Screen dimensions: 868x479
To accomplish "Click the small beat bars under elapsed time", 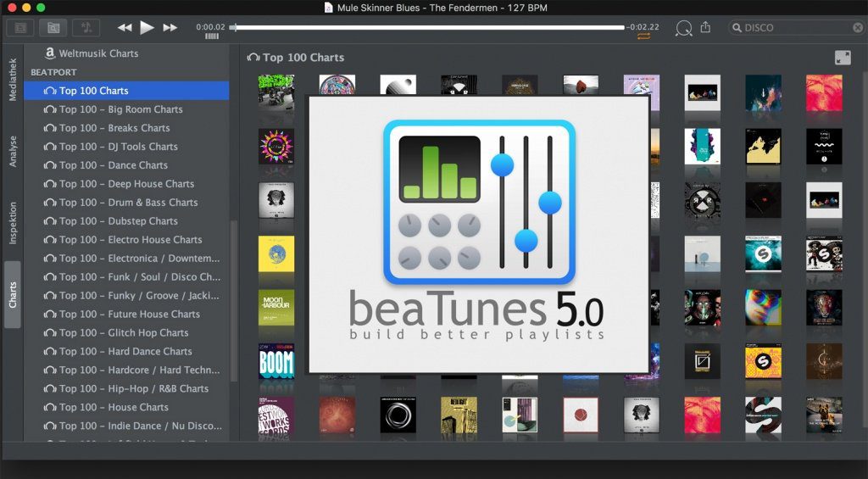I will pyautogui.click(x=211, y=36).
